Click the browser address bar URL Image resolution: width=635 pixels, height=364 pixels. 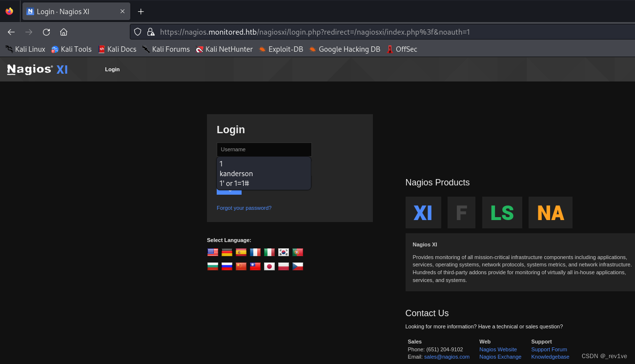315,32
